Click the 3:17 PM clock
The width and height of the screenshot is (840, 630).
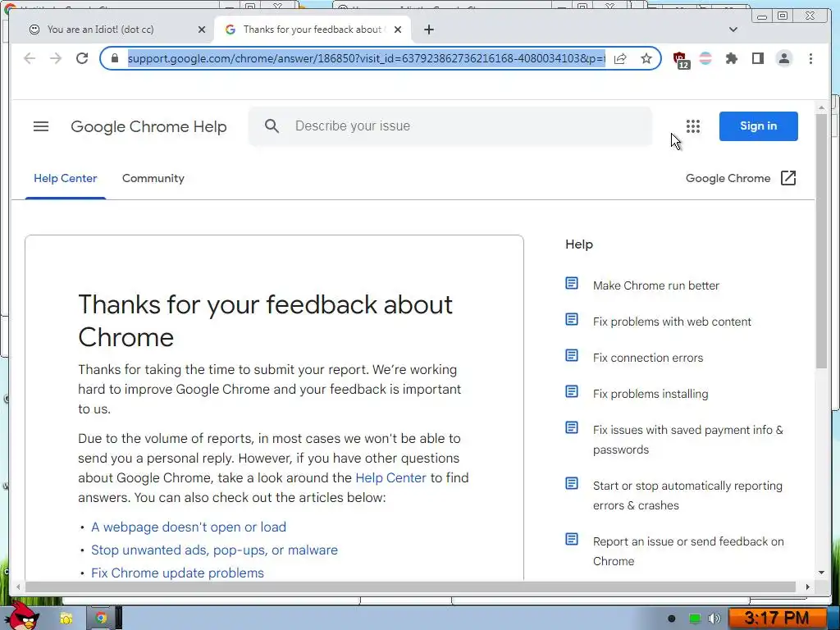(x=776, y=619)
